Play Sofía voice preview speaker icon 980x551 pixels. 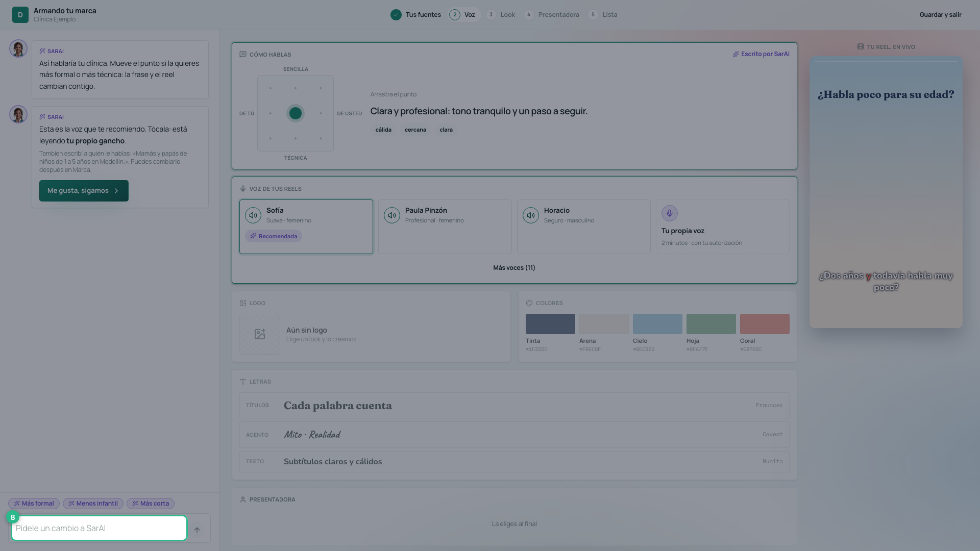click(253, 215)
